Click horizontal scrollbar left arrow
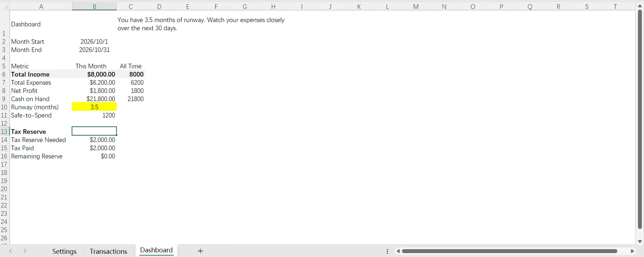 398,251
